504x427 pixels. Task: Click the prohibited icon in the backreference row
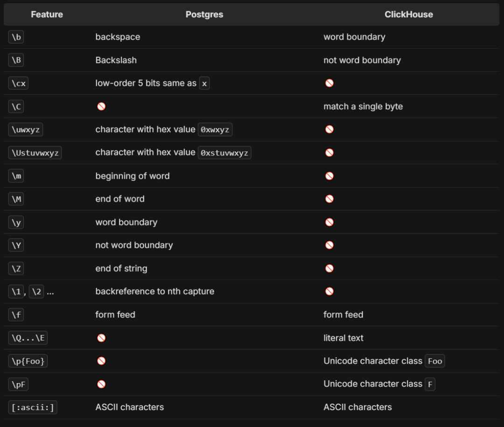click(x=329, y=291)
